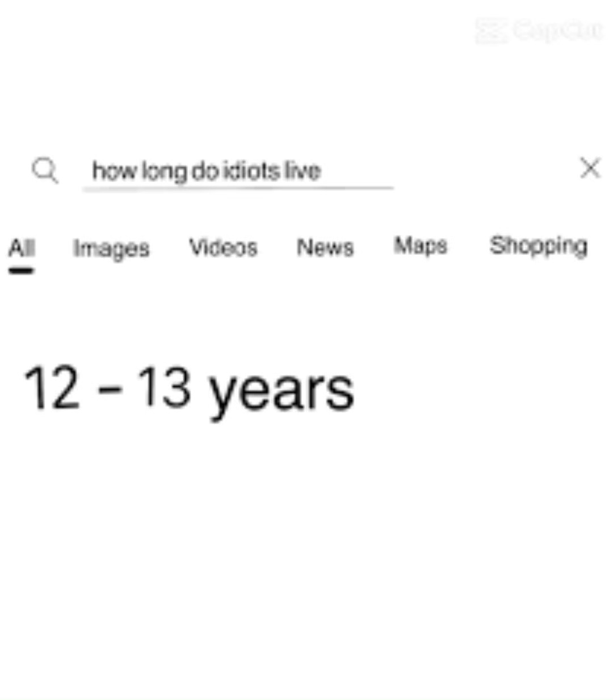Click the number '13' in the answer

point(164,387)
